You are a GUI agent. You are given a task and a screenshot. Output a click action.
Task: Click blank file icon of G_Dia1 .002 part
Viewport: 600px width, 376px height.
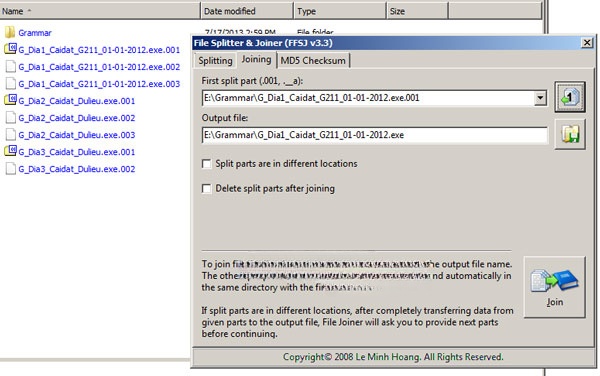11,67
